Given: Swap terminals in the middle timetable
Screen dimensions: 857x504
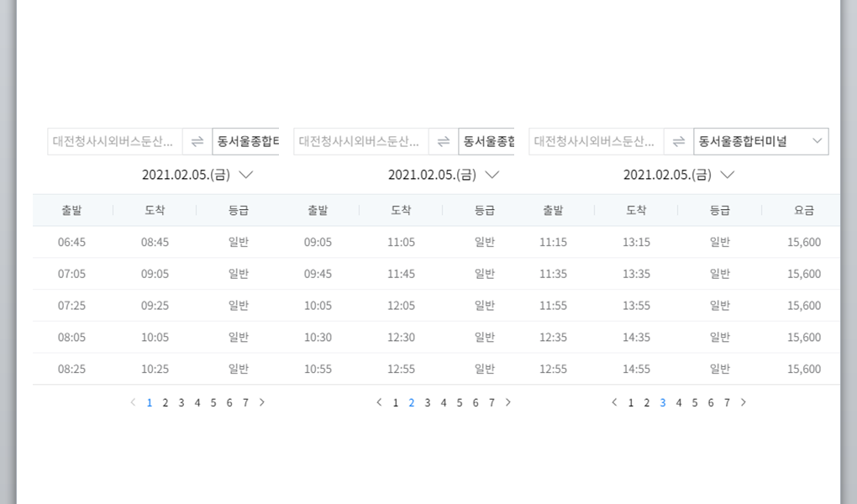Looking at the screenshot, I should pos(444,142).
